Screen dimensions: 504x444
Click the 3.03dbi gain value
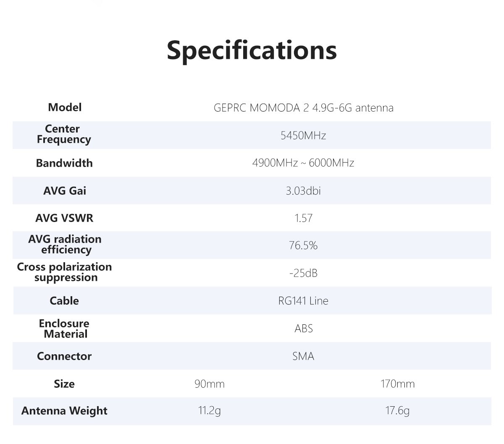click(303, 191)
